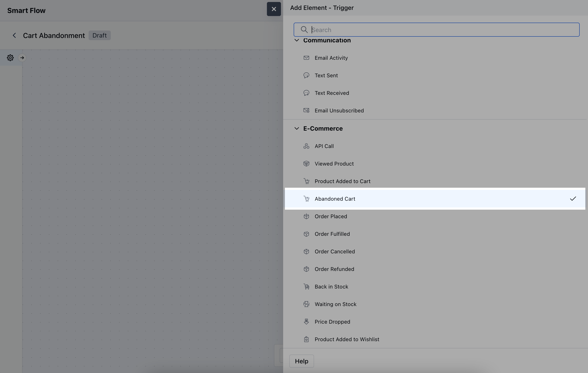Select the Order Placed trigger
Viewport: 588px width, 373px height.
(x=331, y=216)
